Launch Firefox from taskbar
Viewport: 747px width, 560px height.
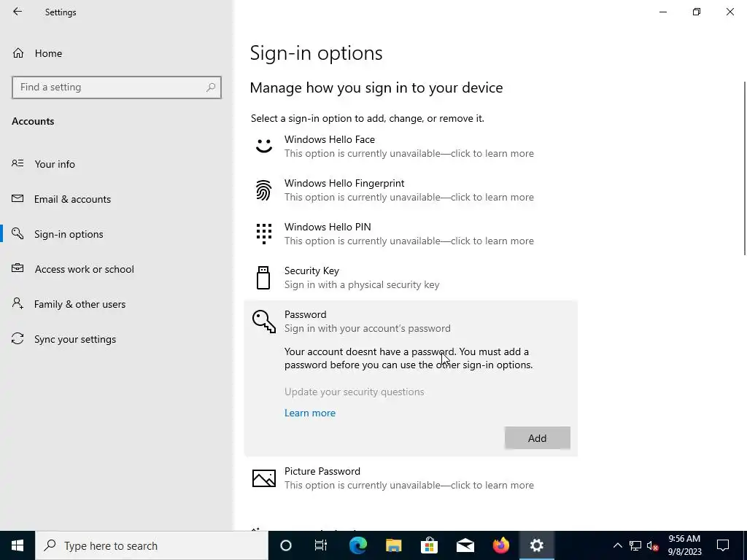500,545
